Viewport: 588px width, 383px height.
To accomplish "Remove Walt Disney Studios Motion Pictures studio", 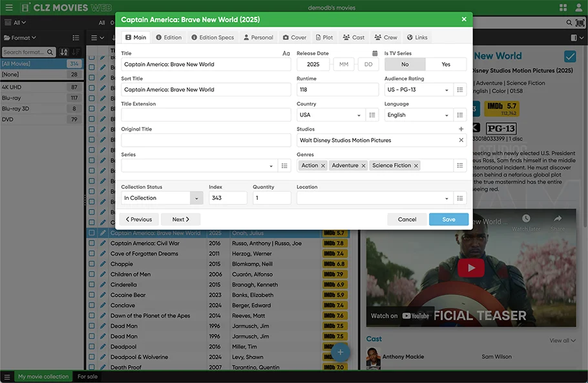I will [x=461, y=140].
